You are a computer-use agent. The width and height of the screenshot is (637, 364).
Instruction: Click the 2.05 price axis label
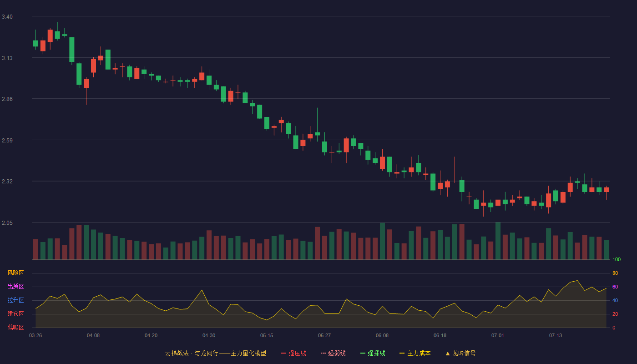[x=7, y=223]
